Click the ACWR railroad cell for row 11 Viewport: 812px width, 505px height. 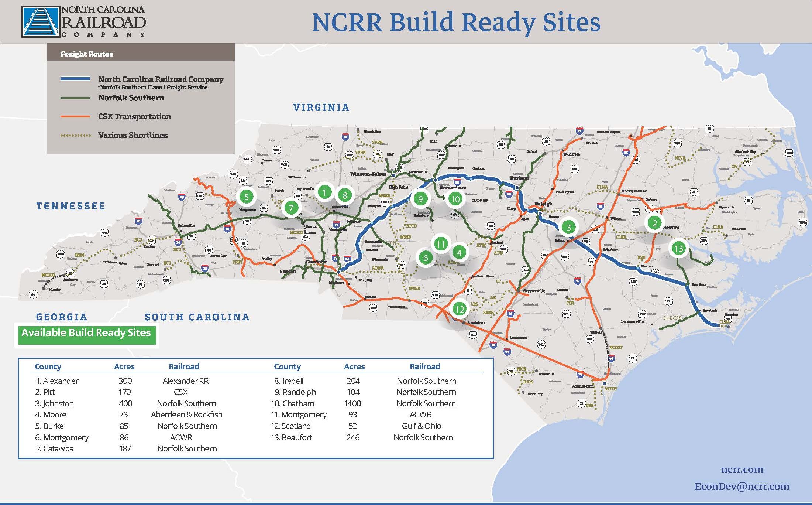420,415
